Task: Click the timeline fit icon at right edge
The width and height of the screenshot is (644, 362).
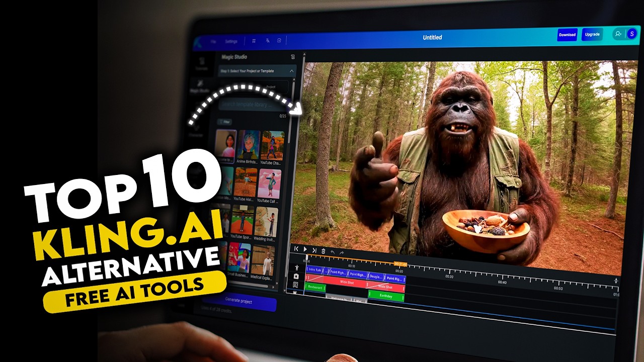Action: click(x=616, y=280)
